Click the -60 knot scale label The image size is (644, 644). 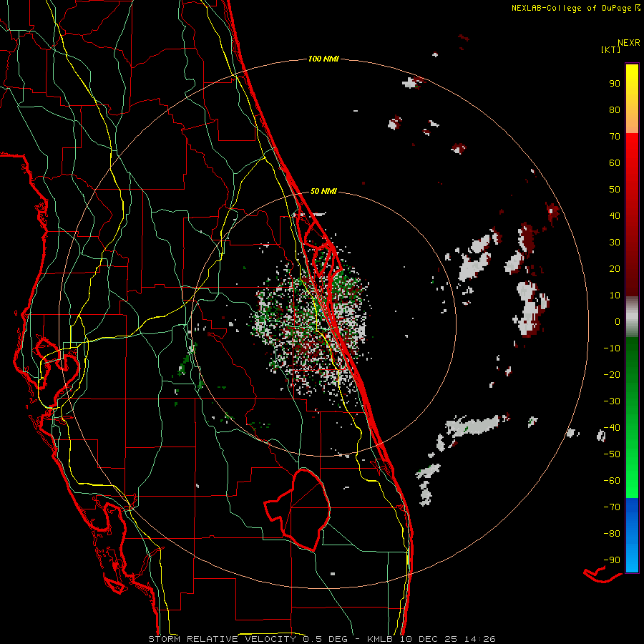tap(612, 481)
